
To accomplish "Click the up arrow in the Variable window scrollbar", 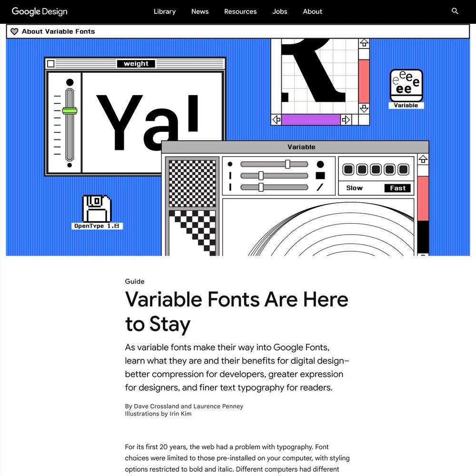I will tap(423, 159).
